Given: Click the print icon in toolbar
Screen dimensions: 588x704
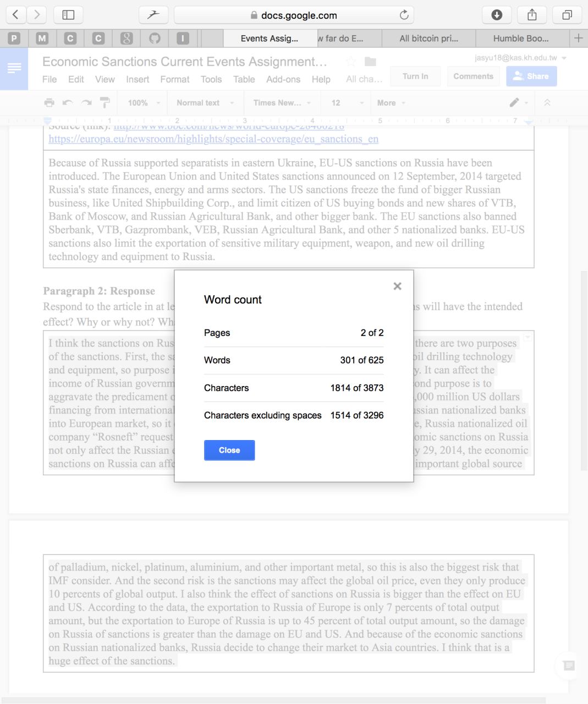Looking at the screenshot, I should click(x=50, y=103).
